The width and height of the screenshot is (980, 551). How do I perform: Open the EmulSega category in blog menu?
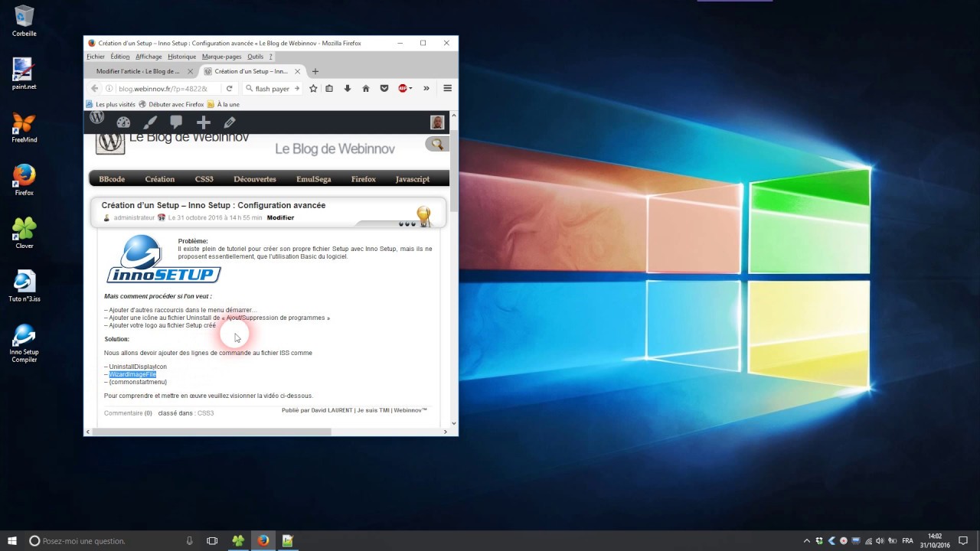(314, 179)
